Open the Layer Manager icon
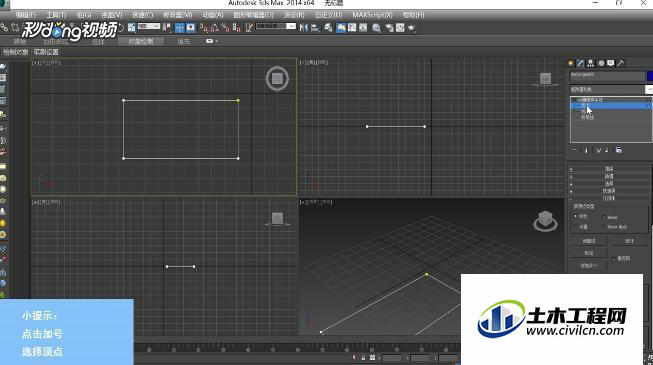The image size is (653, 365). [x=329, y=28]
